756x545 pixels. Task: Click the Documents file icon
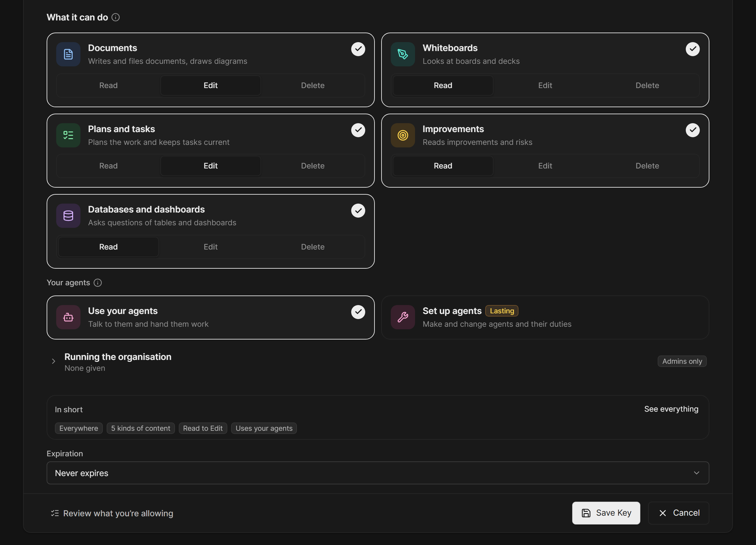tap(68, 54)
